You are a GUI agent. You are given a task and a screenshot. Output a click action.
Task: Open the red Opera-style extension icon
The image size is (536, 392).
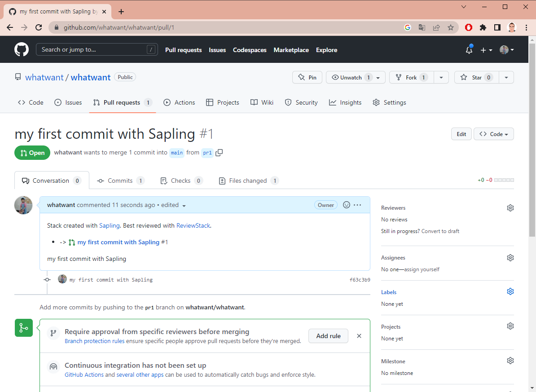tap(469, 27)
